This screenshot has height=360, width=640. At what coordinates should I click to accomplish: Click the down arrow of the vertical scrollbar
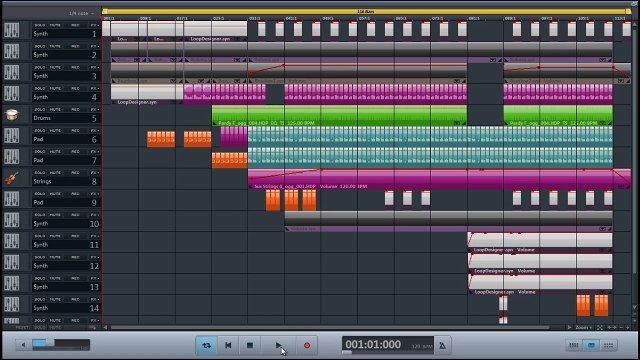[x=634, y=307]
